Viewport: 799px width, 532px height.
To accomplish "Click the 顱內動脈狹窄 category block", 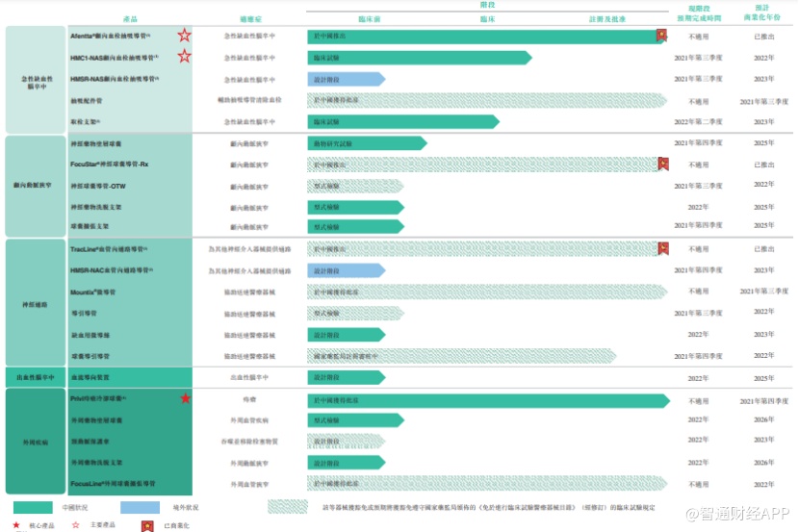I will point(36,186).
